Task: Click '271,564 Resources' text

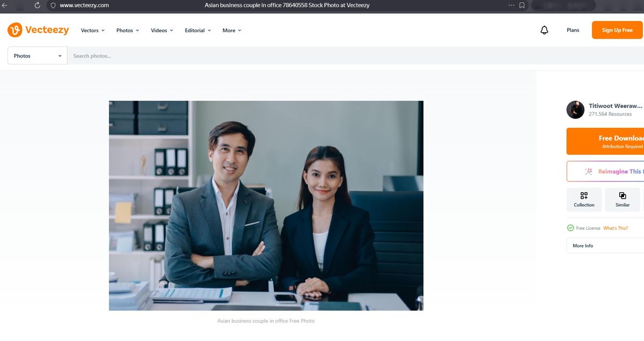Action: 610,114
